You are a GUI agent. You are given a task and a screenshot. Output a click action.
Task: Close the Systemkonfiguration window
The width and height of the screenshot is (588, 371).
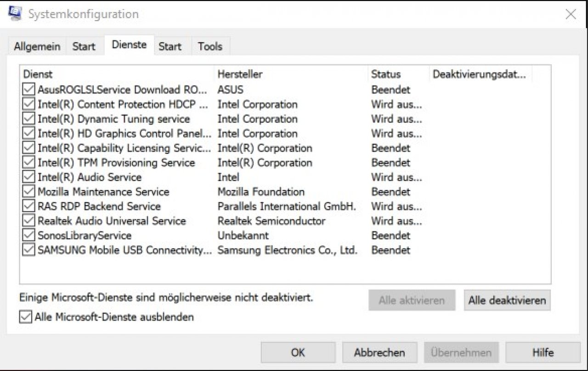point(571,14)
